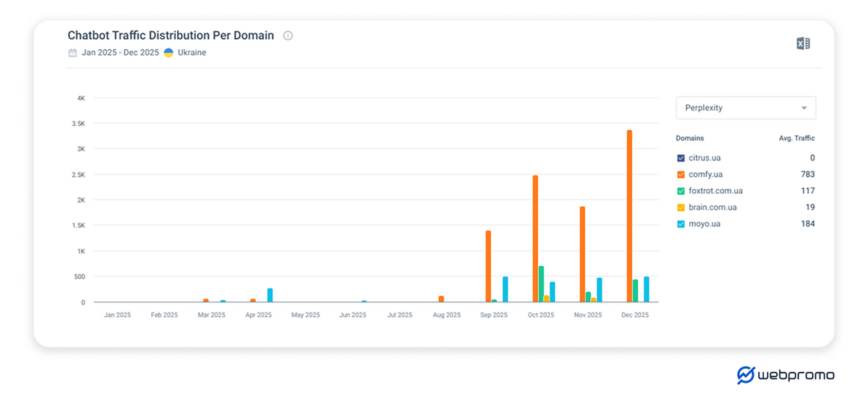Click the dropdown arrow in Perplexity selector

coord(804,108)
